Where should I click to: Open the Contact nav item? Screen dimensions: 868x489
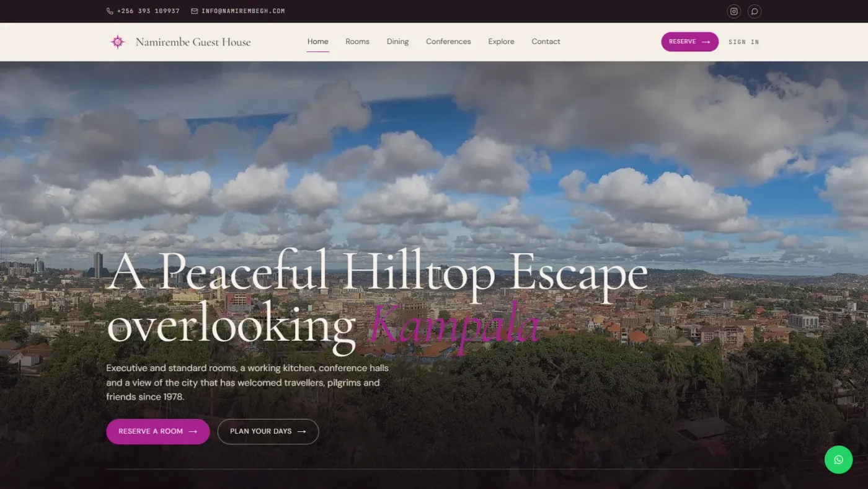click(546, 42)
